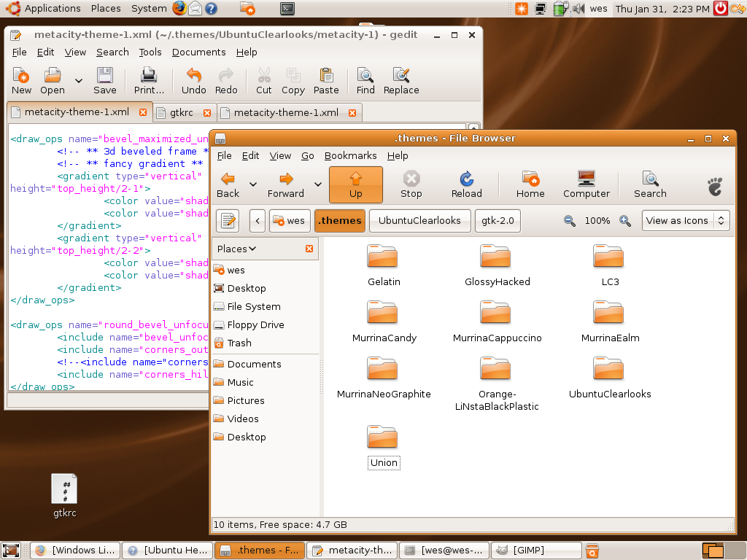The height and width of the screenshot is (560, 747).
Task: Go Back in the File Browser
Action: pos(228,185)
